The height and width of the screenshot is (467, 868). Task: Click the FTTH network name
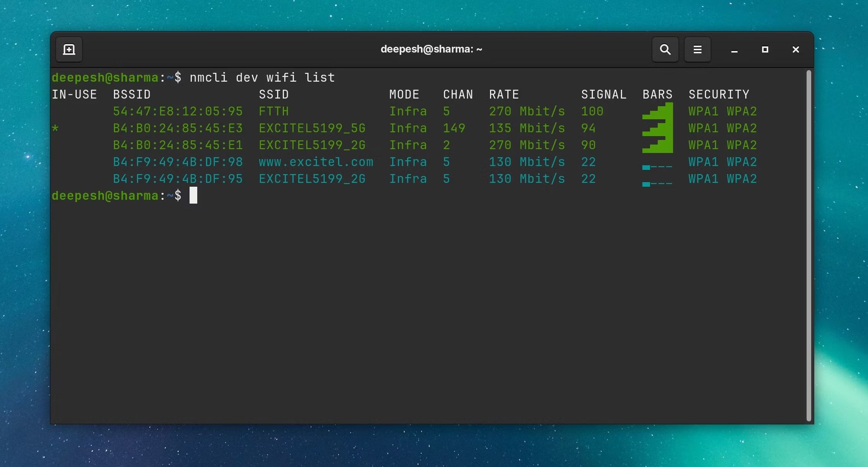[274, 111]
